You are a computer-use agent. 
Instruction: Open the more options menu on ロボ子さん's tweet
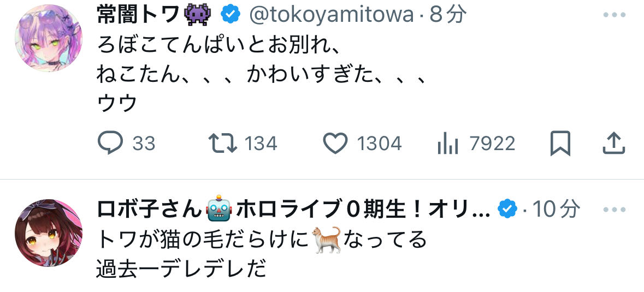614,210
